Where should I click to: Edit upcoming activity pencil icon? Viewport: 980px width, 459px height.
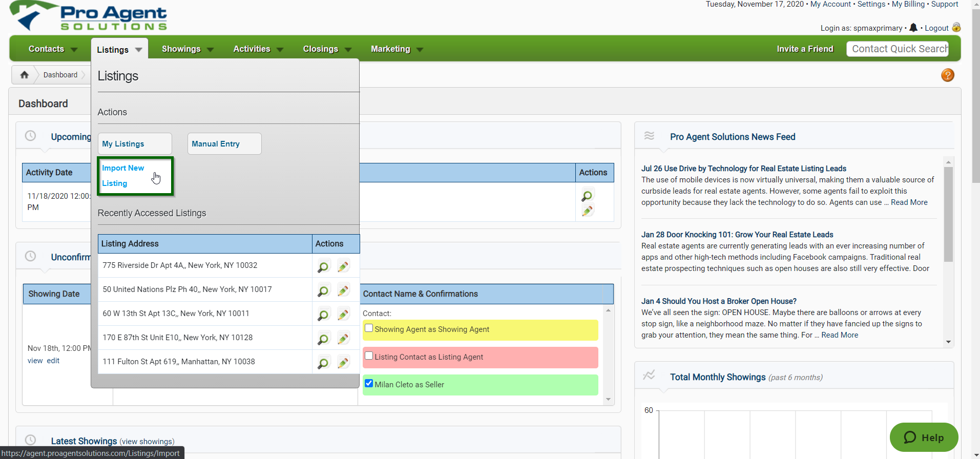coord(588,211)
